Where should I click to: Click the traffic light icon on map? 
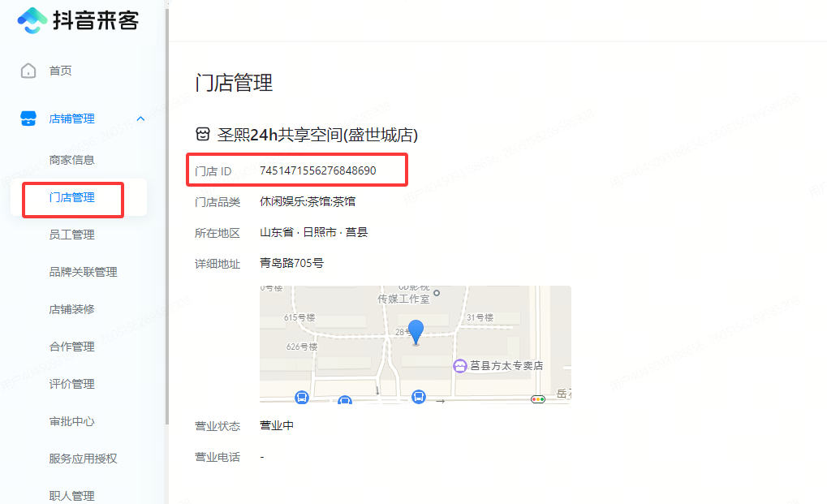[x=538, y=399]
